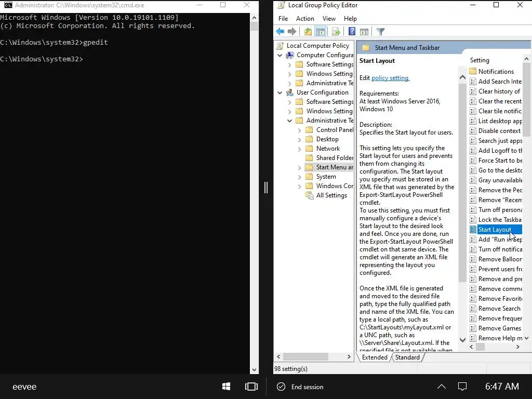Collapse the Computer Configuration node
532x399 pixels.
click(280, 55)
